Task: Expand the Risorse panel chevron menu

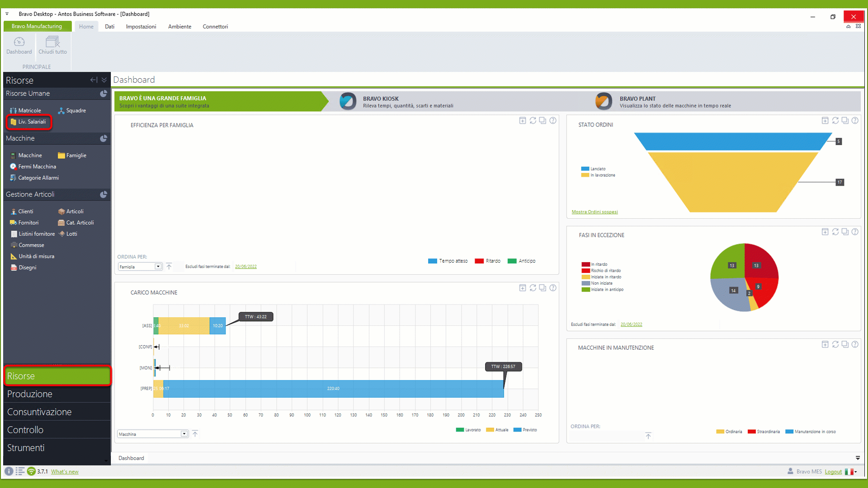Action: pos(104,80)
